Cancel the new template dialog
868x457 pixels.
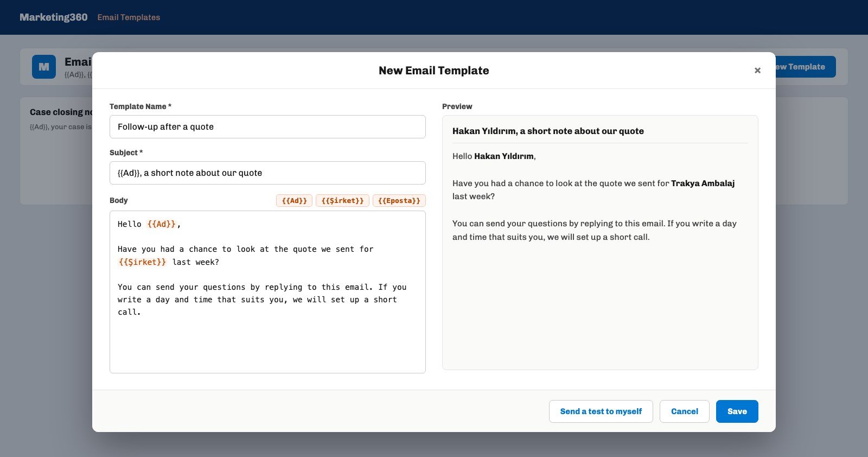point(685,411)
